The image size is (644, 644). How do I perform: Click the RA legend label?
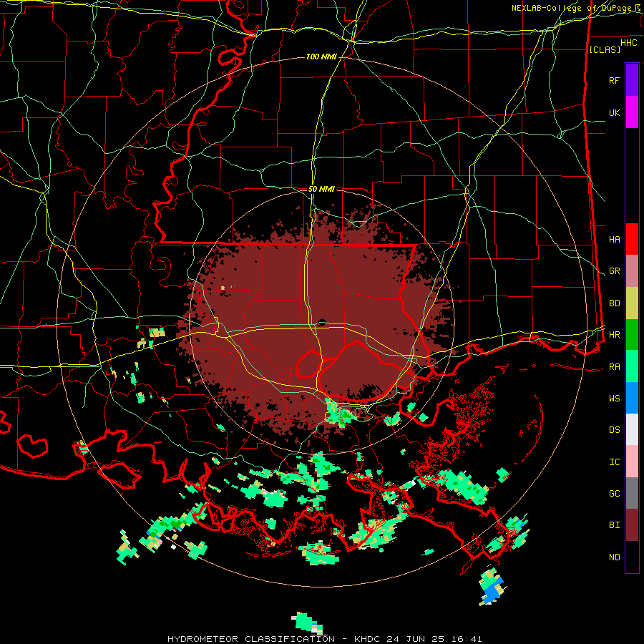(x=614, y=367)
